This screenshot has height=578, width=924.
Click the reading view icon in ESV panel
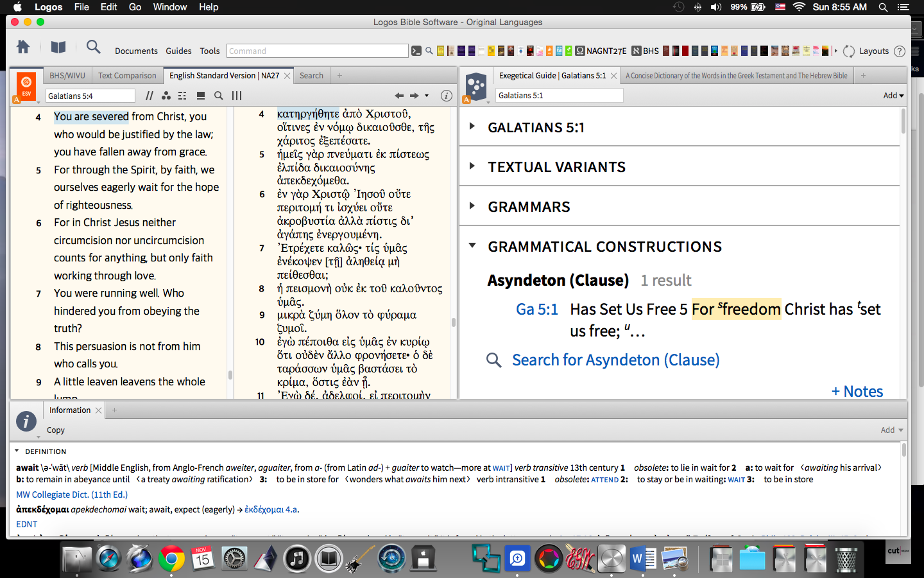point(201,96)
